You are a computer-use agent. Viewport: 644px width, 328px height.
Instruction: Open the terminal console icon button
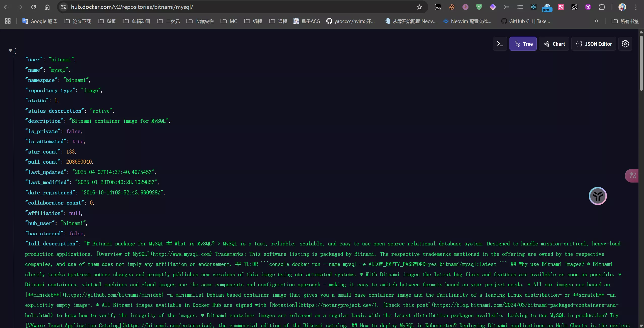pos(500,44)
